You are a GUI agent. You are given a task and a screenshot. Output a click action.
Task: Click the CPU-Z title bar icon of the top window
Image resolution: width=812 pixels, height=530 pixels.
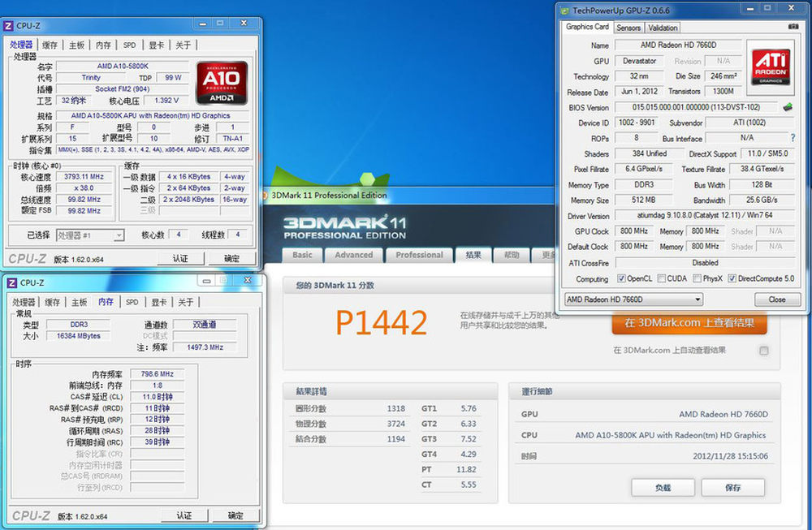pos(9,27)
